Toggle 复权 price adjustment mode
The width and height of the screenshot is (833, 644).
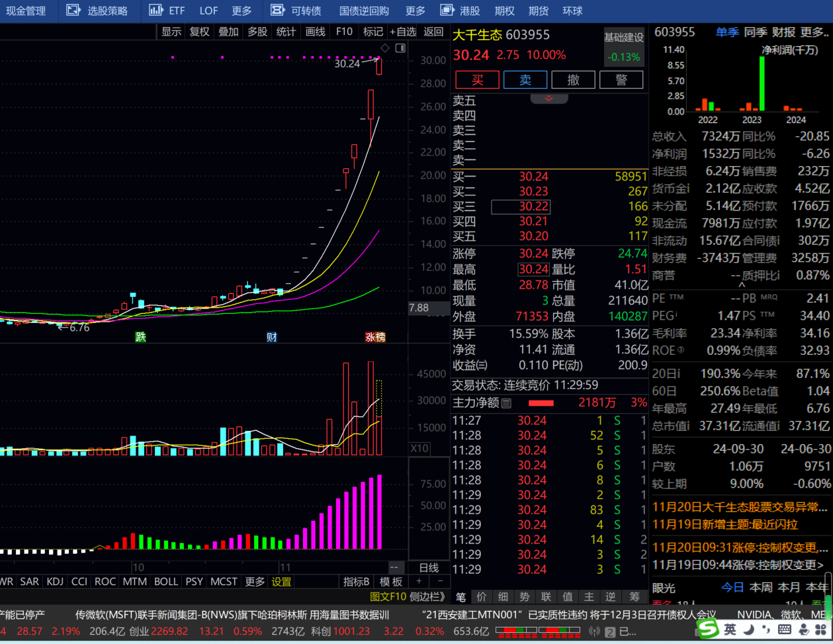pyautogui.click(x=198, y=31)
